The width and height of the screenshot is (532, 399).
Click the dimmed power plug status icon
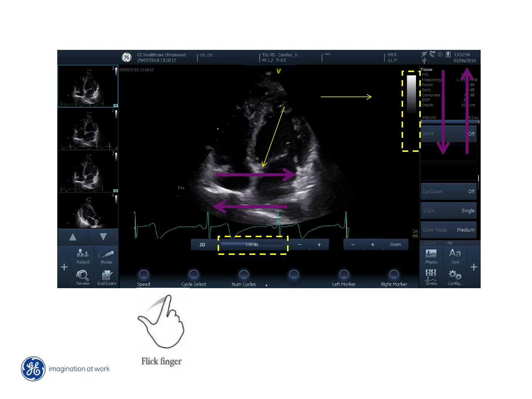pos(440,54)
